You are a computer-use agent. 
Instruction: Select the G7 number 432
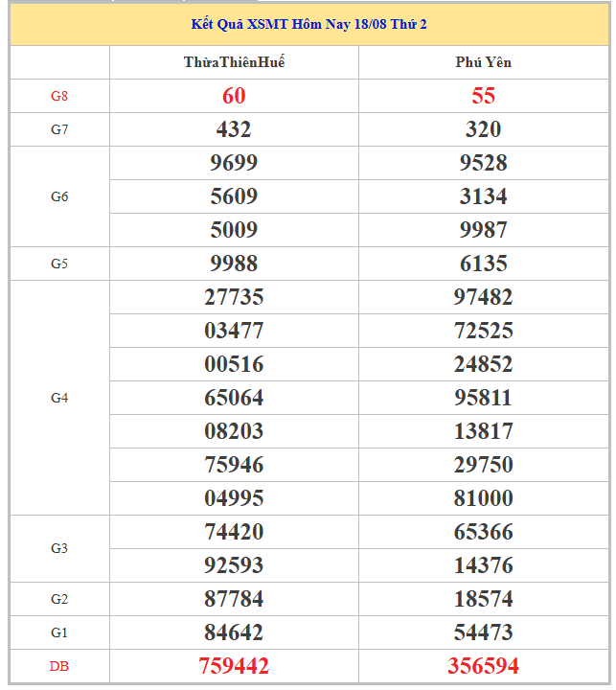tap(234, 129)
